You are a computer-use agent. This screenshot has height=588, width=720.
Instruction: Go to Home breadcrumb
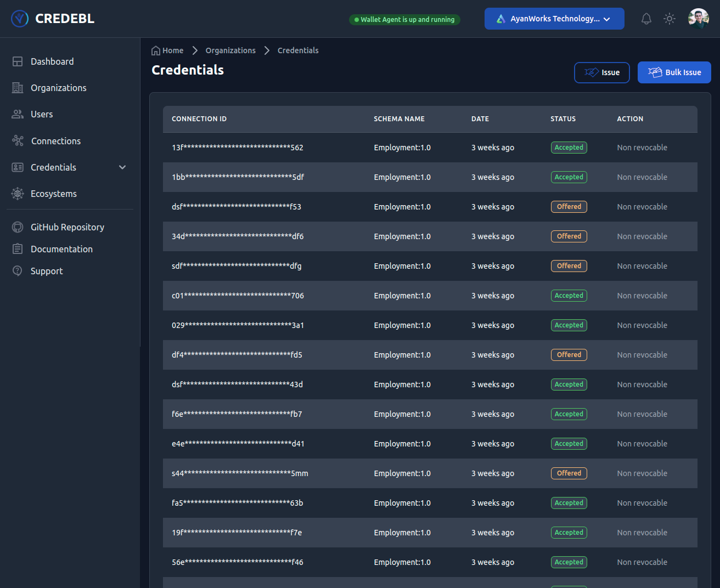click(x=167, y=50)
